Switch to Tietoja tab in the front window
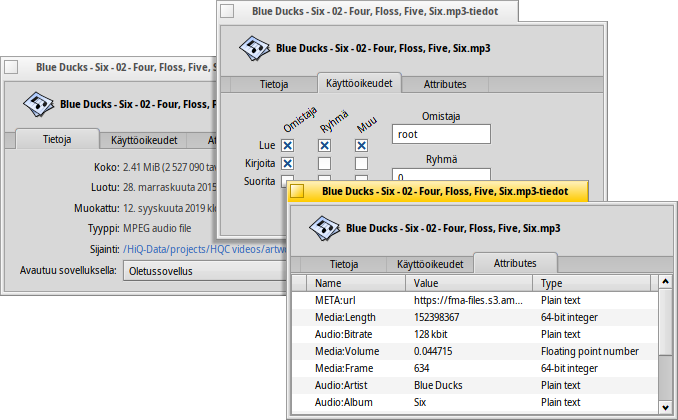The height and width of the screenshot is (420, 678). (x=344, y=264)
